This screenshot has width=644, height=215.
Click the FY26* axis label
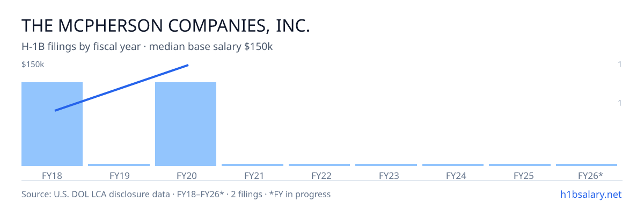pos(590,175)
